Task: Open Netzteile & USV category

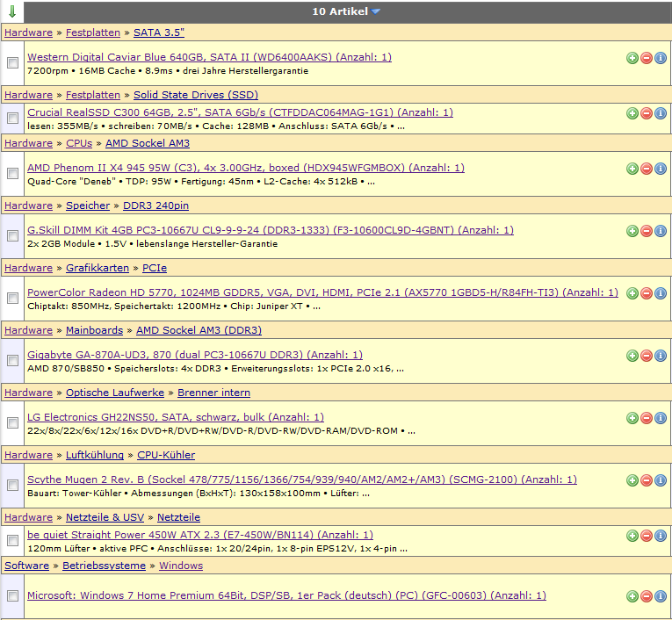Action: [105, 517]
